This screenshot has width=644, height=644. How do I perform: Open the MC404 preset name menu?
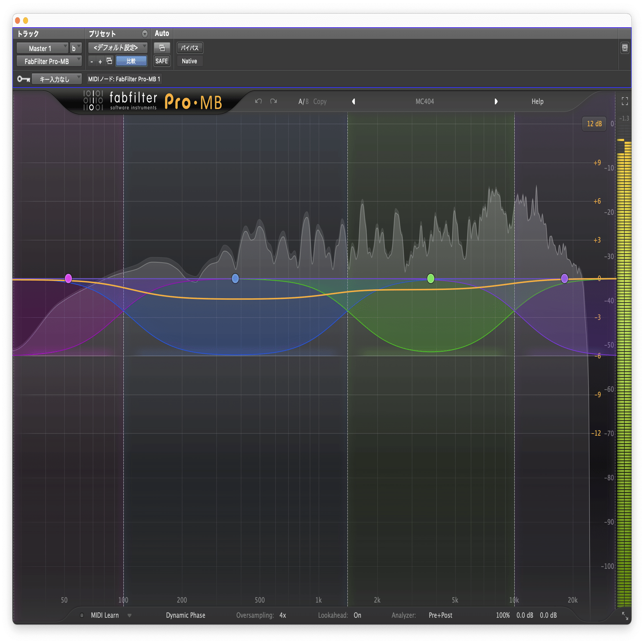click(x=425, y=101)
